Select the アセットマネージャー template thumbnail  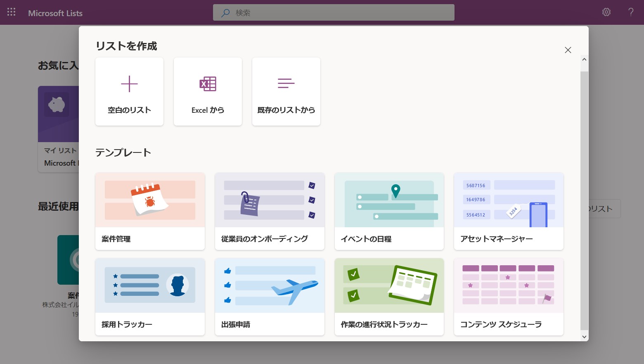pyautogui.click(x=509, y=200)
